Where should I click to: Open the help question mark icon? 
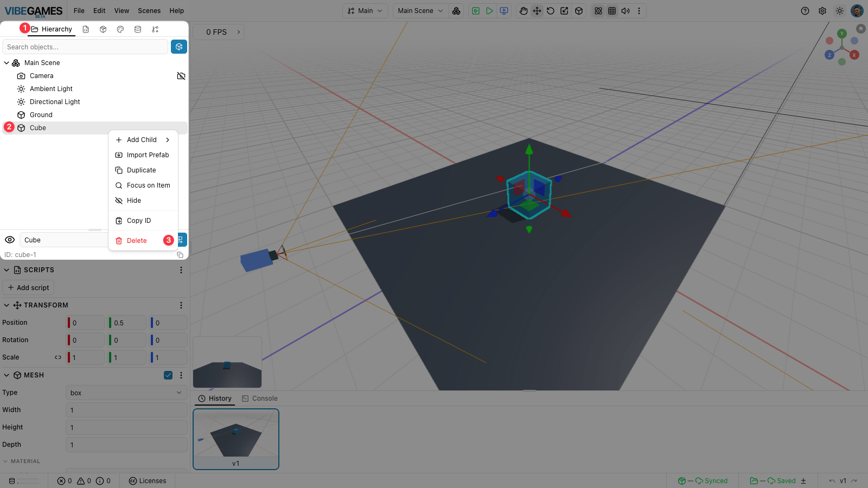805,11
